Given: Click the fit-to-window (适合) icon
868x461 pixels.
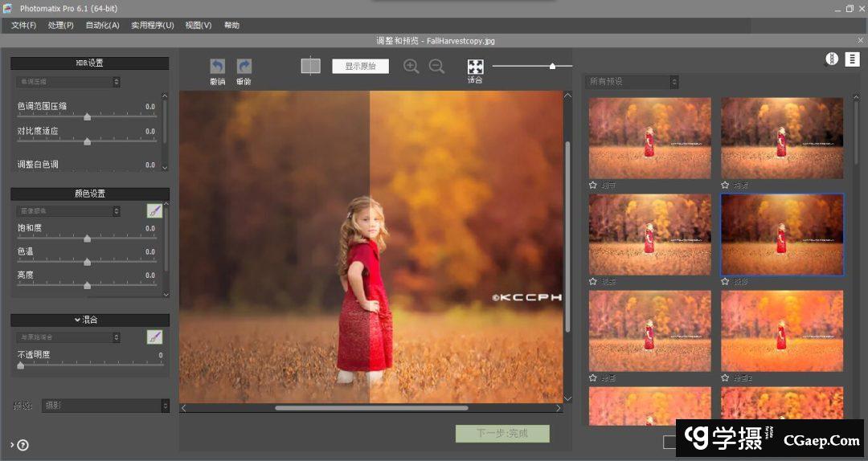Looking at the screenshot, I should (475, 67).
